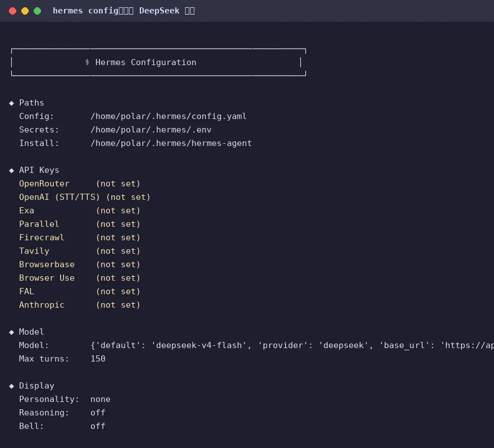This screenshot has height=448, width=494.
Task: Click the diamond bullet next to API Keys
Action: (x=12, y=171)
